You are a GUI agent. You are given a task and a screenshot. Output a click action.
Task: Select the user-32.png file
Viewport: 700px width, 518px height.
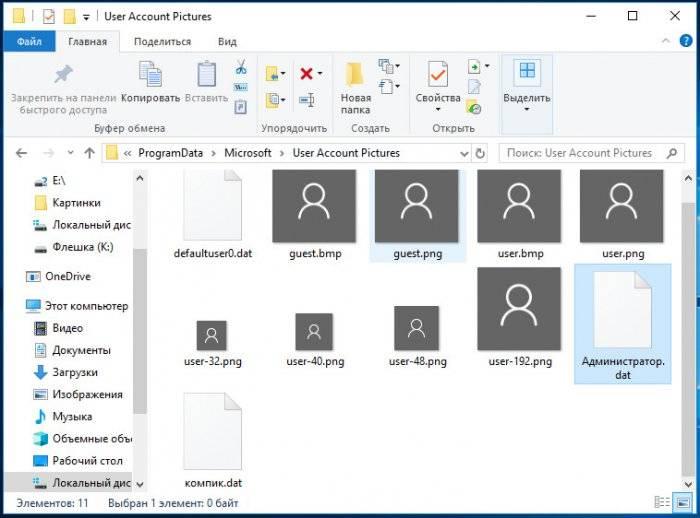[x=212, y=342]
